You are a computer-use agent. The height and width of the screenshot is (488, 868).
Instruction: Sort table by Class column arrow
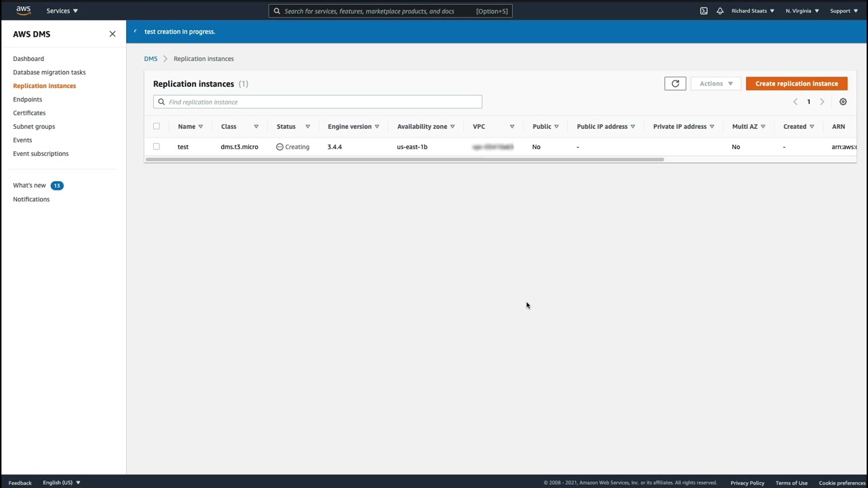[256, 127]
